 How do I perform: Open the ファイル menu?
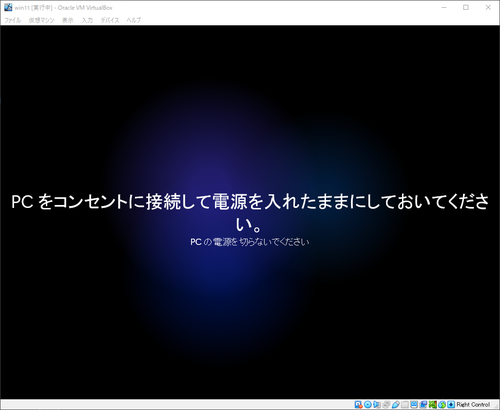click(x=12, y=20)
